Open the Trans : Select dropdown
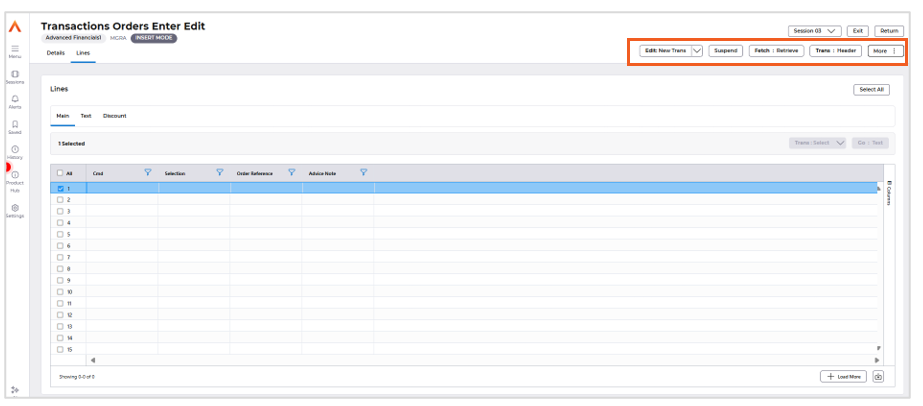 click(x=817, y=143)
